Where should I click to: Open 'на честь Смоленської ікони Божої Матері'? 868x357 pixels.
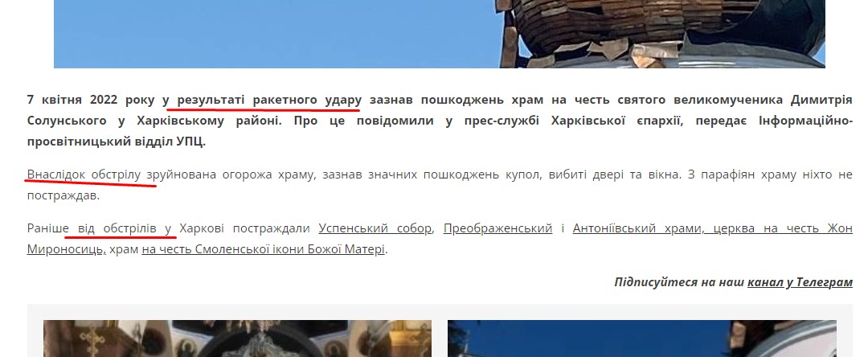tap(264, 249)
